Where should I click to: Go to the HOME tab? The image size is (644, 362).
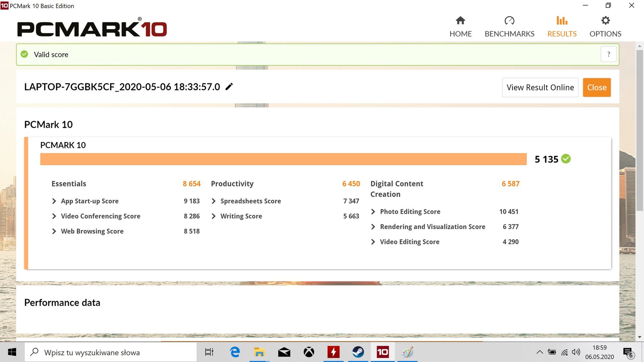461,27
